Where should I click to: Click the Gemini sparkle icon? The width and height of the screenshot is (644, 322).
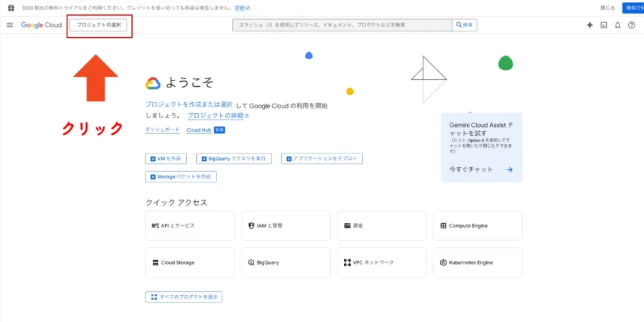[589, 25]
